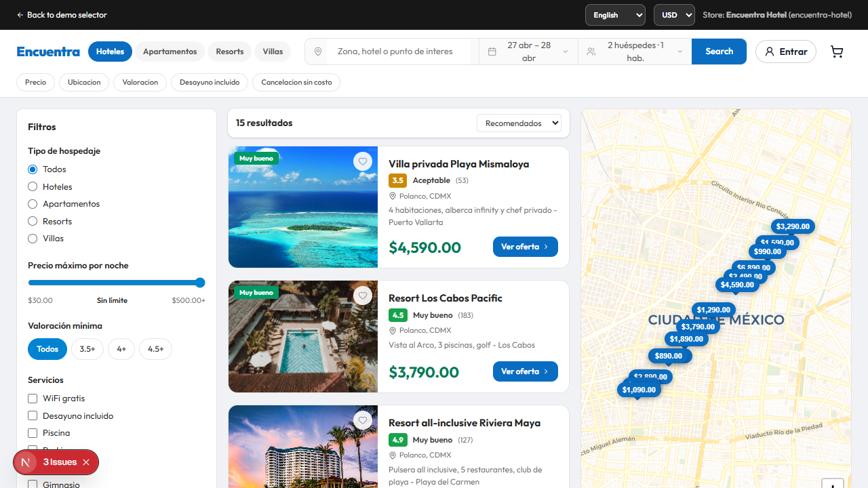This screenshot has width=868, height=488.
Task: Favorite Resort all-inclusive Riviera Maya with heart
Action: pos(363,420)
